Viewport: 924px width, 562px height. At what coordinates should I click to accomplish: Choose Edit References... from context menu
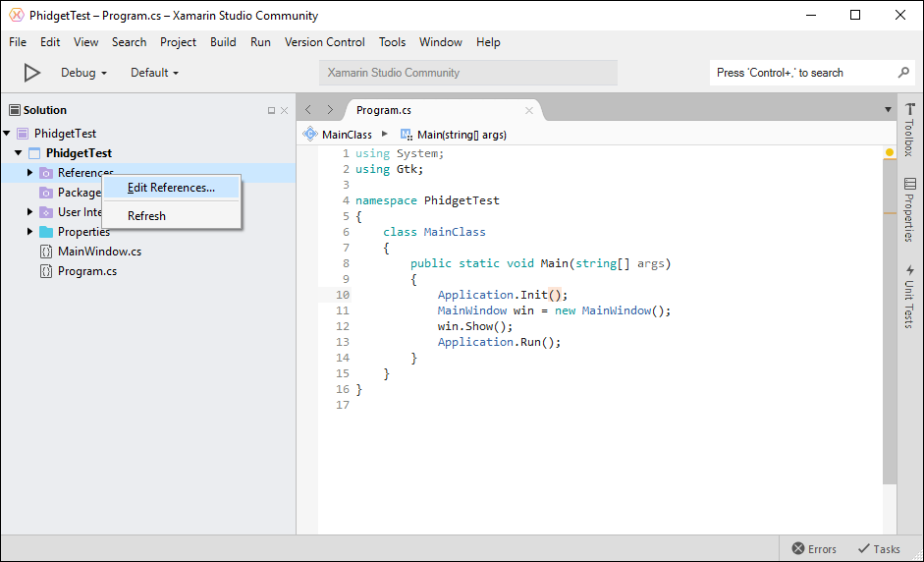[172, 188]
